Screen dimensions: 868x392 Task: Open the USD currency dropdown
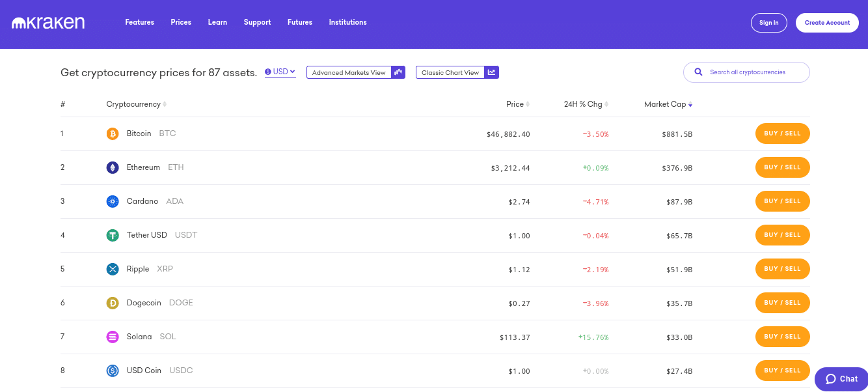pos(280,72)
